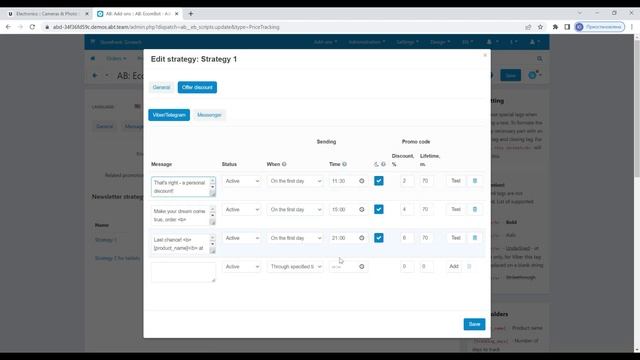Test the 11:30 message
This screenshot has height=360, width=640.
click(456, 181)
